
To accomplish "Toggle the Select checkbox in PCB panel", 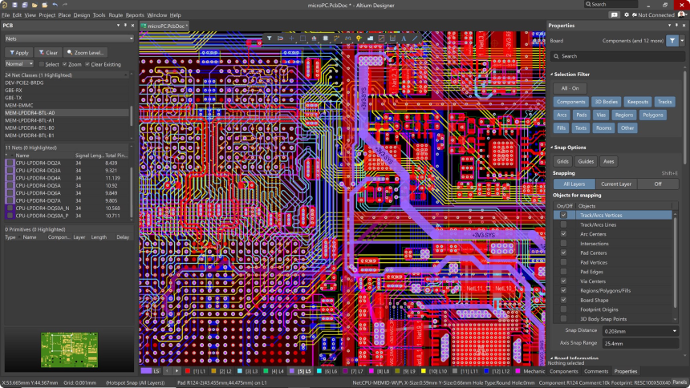I will (x=42, y=64).
